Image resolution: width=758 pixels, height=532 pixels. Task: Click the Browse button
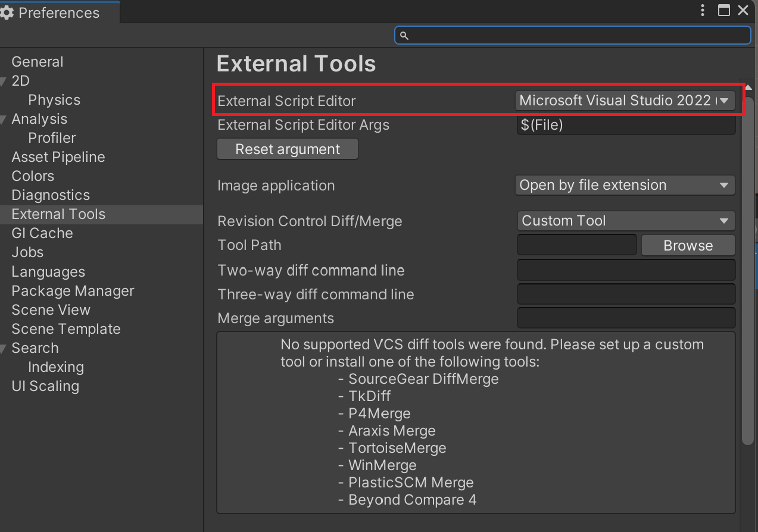tap(688, 245)
